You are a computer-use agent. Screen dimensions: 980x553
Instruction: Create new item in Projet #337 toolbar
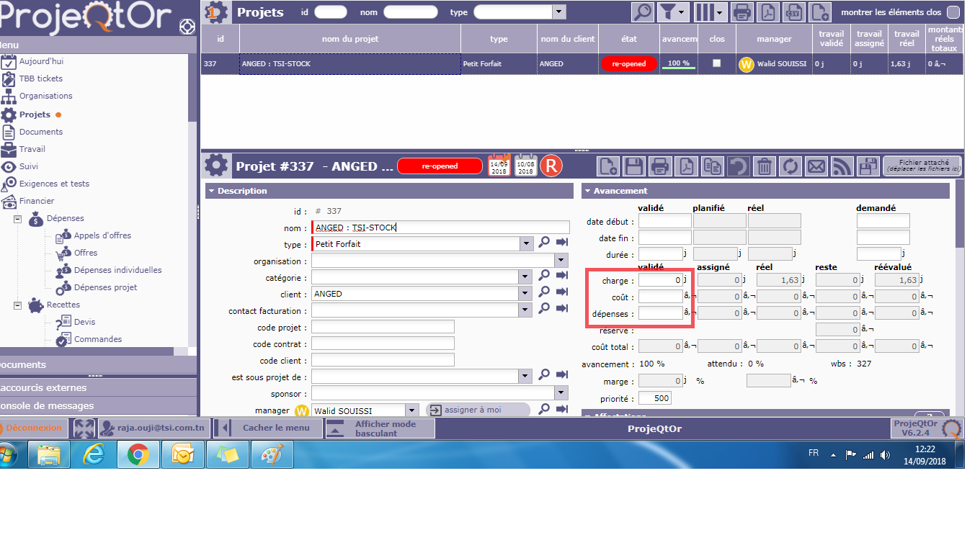[x=608, y=166]
